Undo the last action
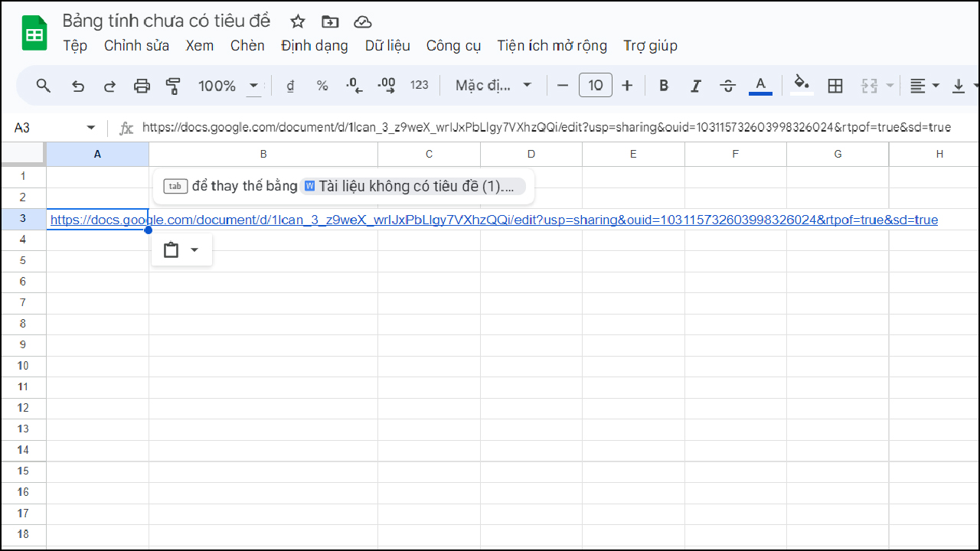Viewport: 980px width, 551px height. point(77,86)
